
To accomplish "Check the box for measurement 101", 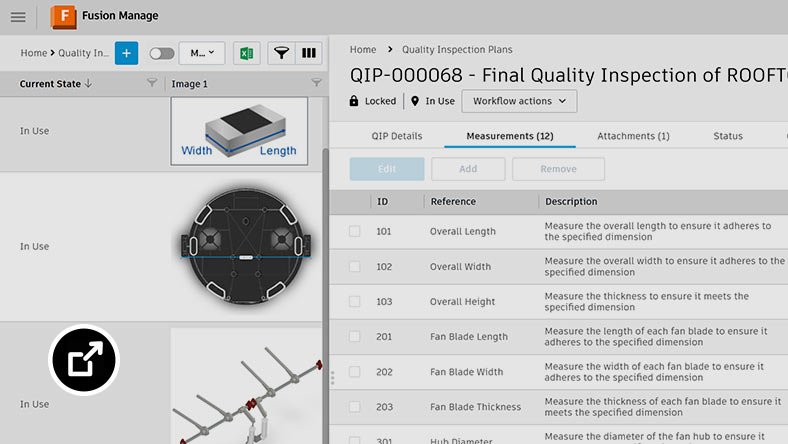I will click(355, 232).
